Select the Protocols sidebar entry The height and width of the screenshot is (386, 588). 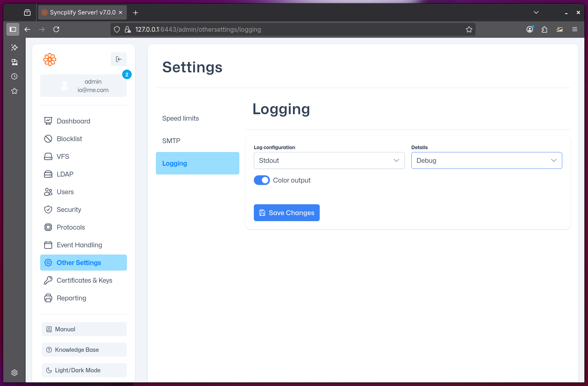70,227
